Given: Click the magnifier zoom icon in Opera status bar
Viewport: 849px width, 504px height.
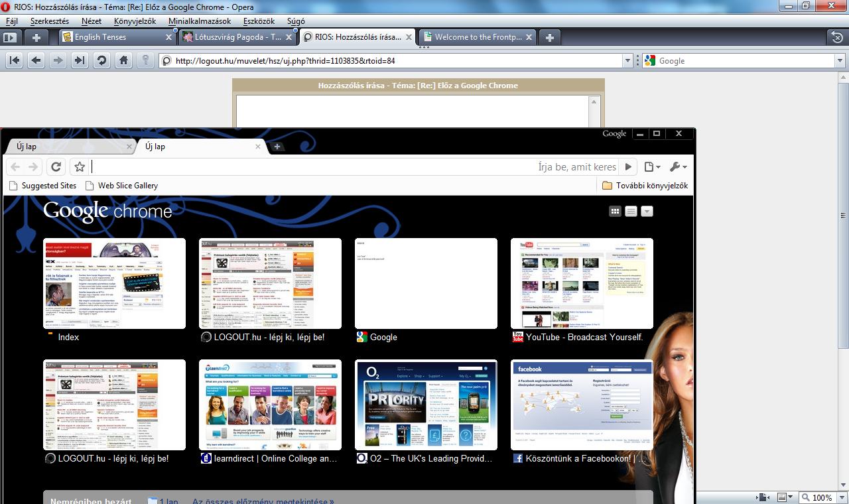Looking at the screenshot, I should click(805, 497).
